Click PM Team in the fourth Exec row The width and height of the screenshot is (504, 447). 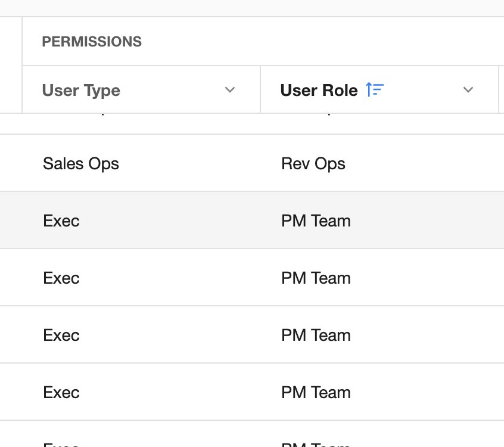(x=316, y=393)
